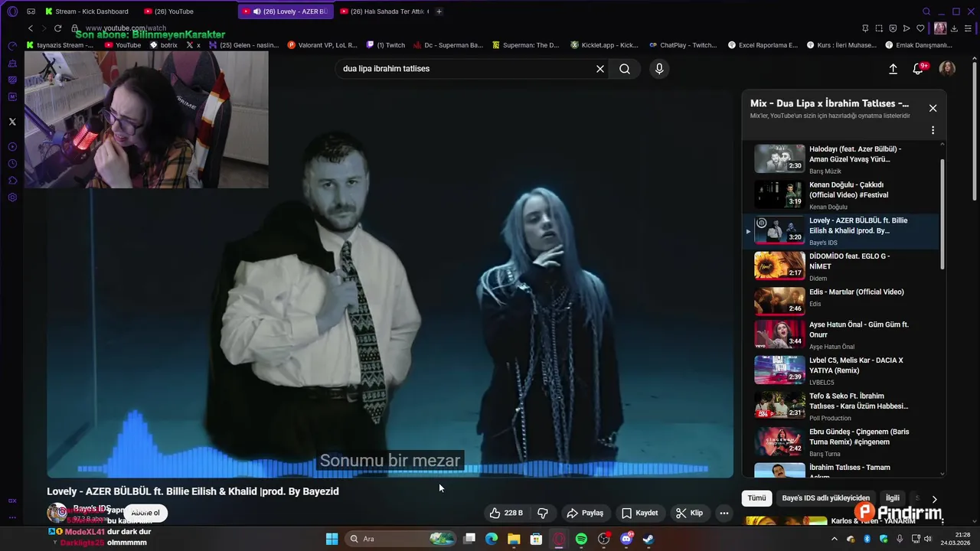Open ChatPlay - Twitch bookmark
The height and width of the screenshot is (551, 980).
pyautogui.click(x=683, y=45)
